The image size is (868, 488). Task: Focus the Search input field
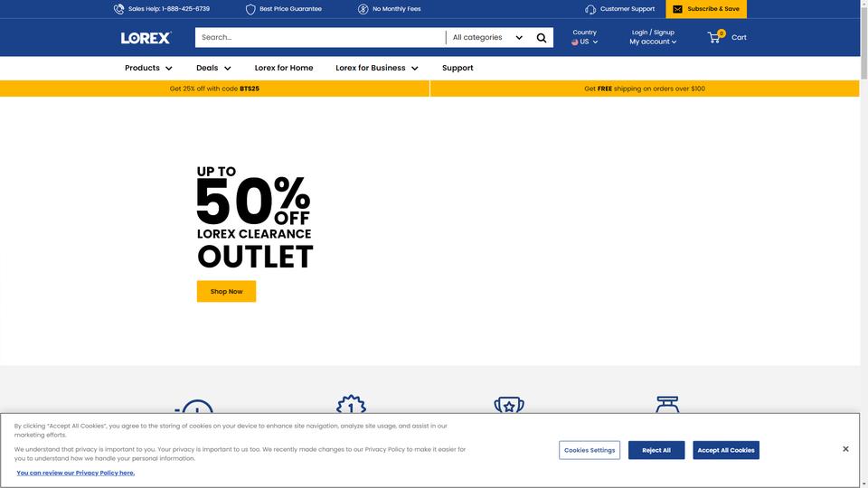pyautogui.click(x=320, y=38)
